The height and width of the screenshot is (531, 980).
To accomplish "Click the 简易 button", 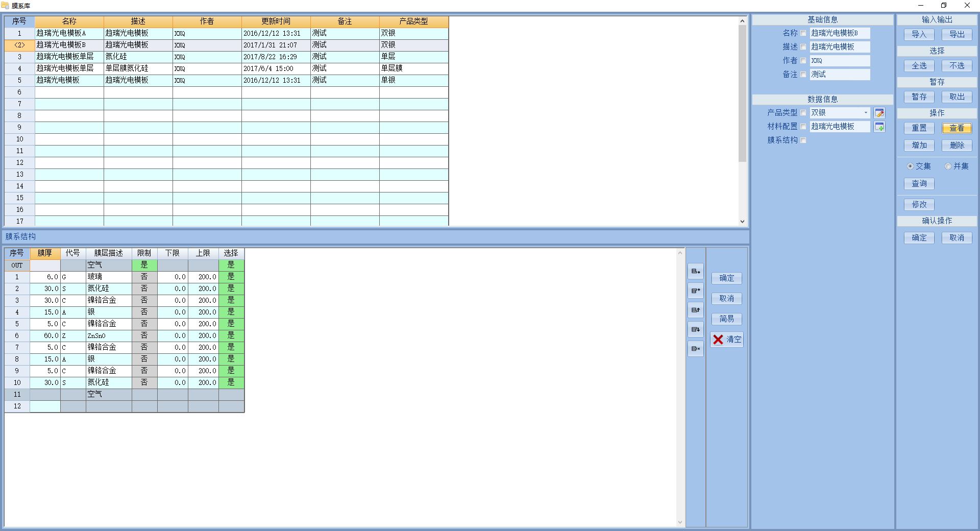I will [x=727, y=319].
